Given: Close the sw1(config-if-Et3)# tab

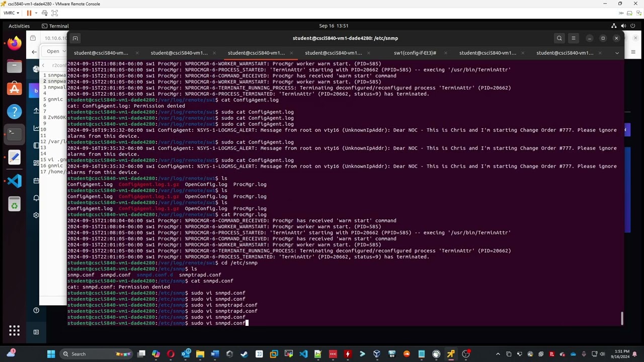Looking at the screenshot, I should pos(446,53).
